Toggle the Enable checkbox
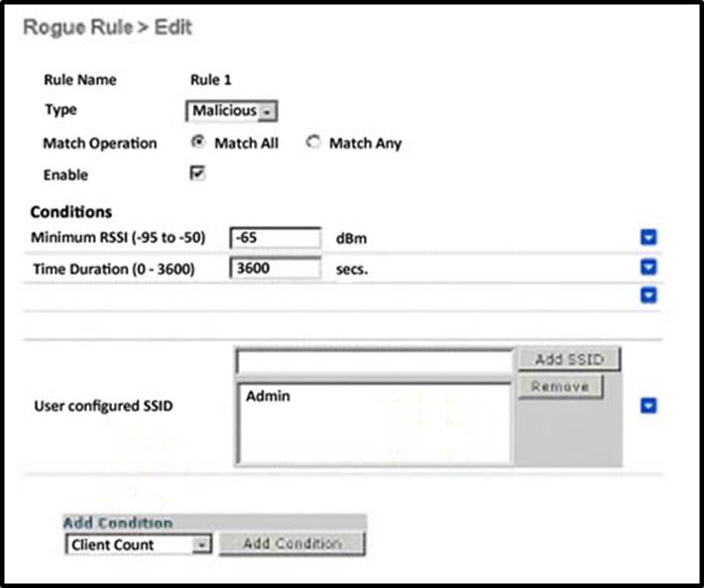Viewport: 704px width, 588px height. pyautogui.click(x=198, y=174)
